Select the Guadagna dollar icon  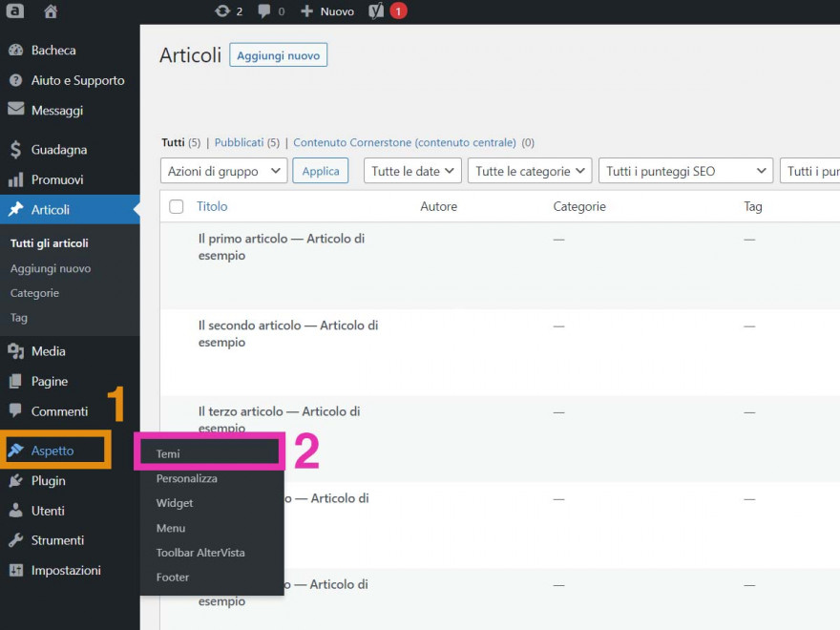[16, 149]
